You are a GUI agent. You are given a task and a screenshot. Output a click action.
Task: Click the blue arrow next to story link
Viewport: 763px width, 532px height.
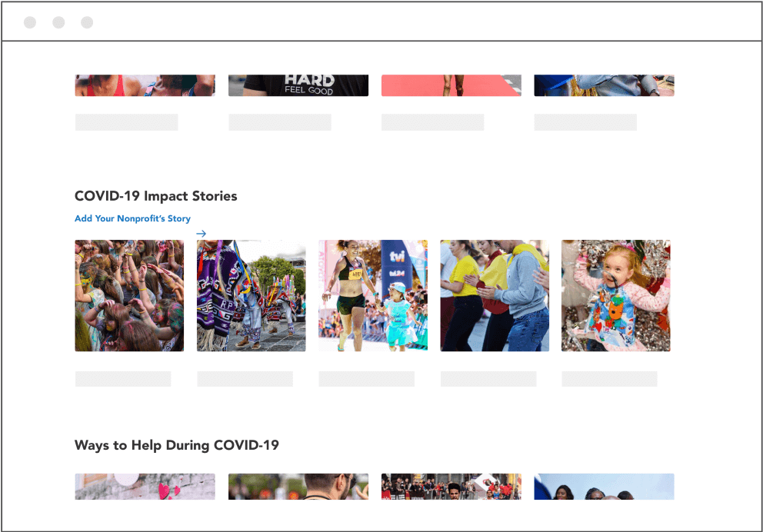(201, 234)
